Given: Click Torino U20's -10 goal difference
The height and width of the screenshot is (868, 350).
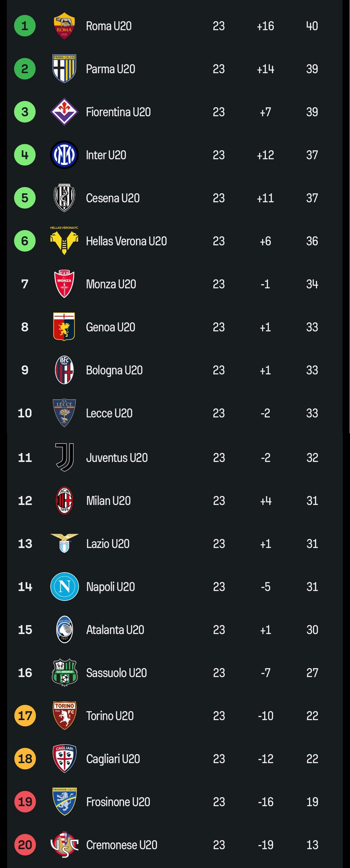Looking at the screenshot, I should click(265, 716).
